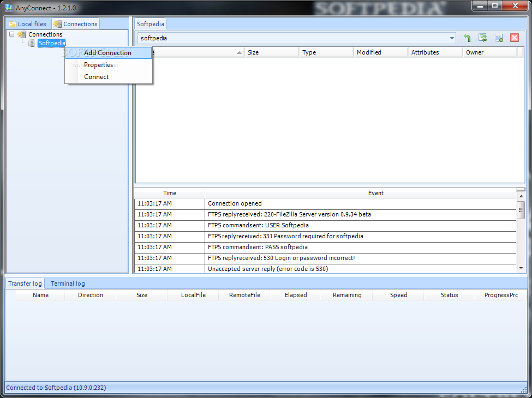Click the Status column header
The width and height of the screenshot is (532, 398).
[x=450, y=295]
